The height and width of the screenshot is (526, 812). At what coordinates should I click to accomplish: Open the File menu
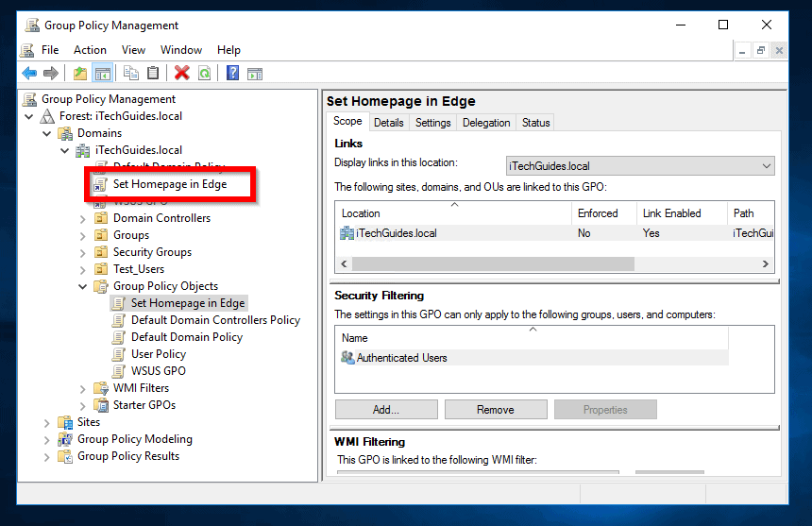pyautogui.click(x=50, y=50)
